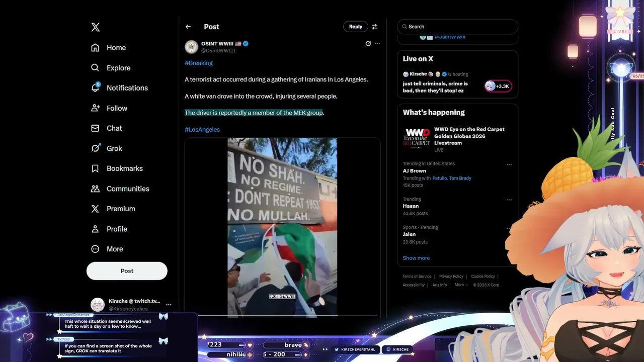The height and width of the screenshot is (362, 644).
Task: Open the Privacy Policy link
Action: [x=451, y=277]
